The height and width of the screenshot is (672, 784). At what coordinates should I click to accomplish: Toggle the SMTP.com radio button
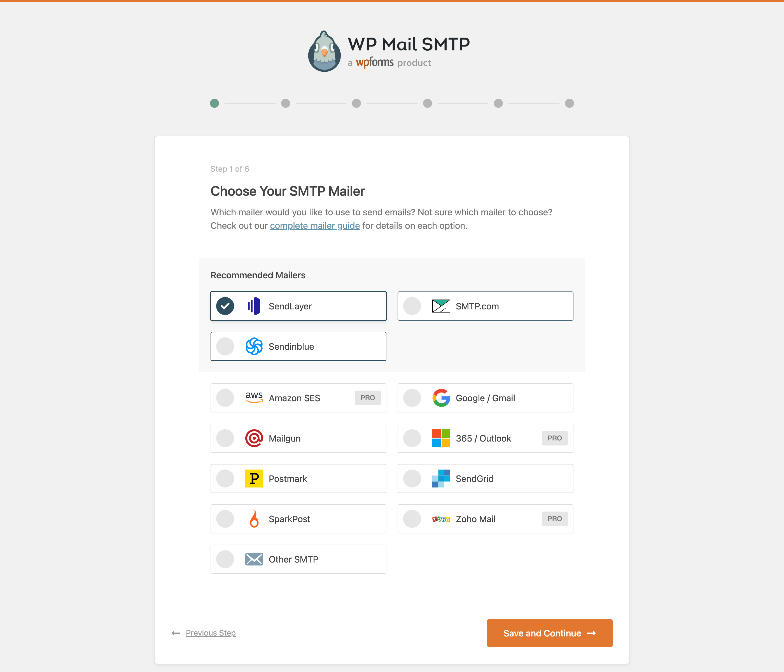(413, 306)
